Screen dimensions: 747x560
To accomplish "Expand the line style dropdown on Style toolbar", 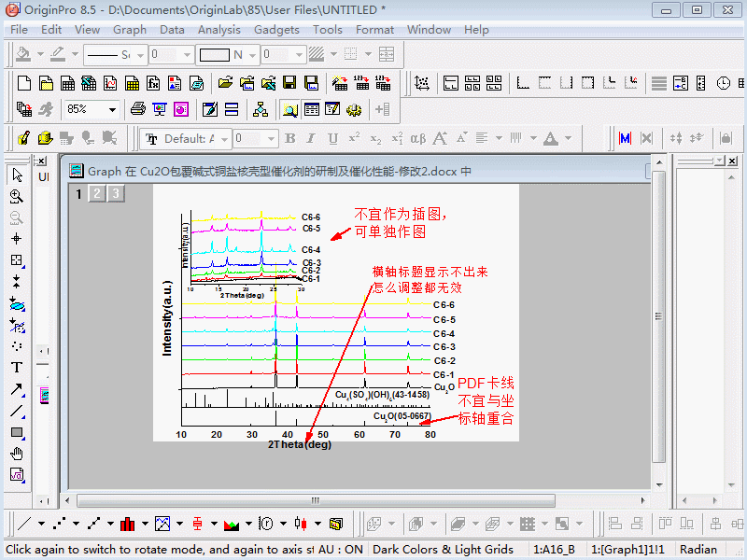I will [x=138, y=56].
